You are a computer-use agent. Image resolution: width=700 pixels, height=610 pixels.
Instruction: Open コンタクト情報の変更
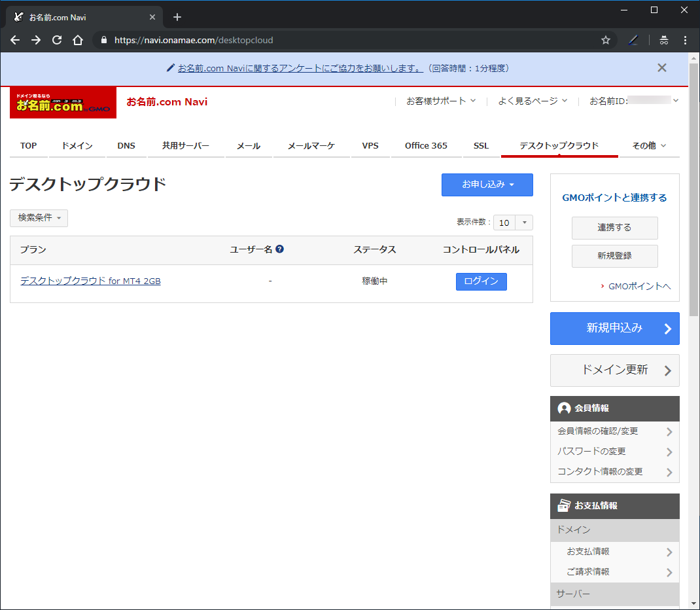pos(615,471)
